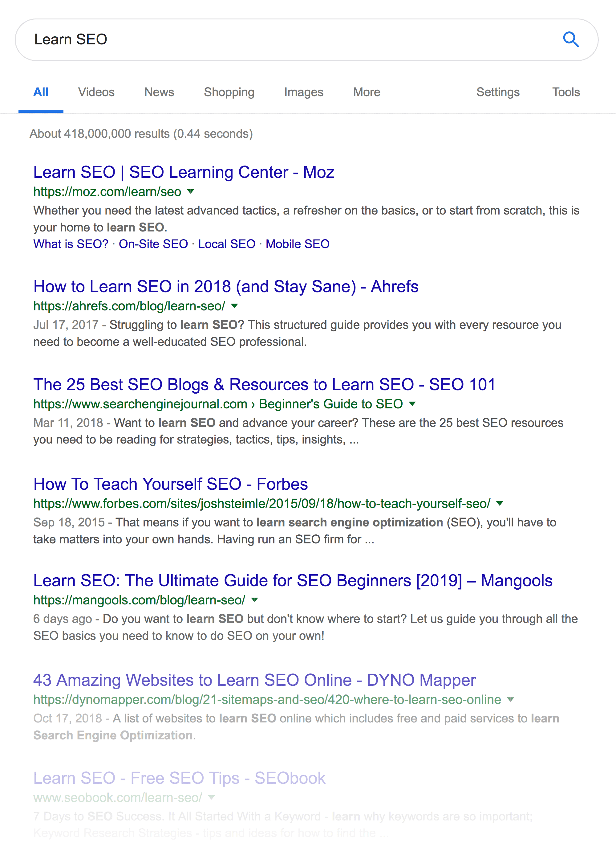This screenshot has height=863, width=616.
Task: Open the What is SEO? sitelink
Action: pyautogui.click(x=71, y=244)
